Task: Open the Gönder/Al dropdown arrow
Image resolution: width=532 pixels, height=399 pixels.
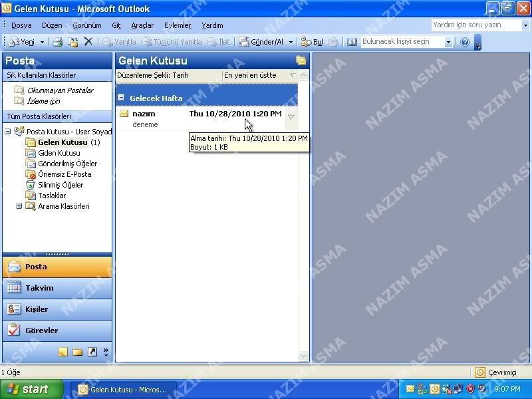Action: (x=291, y=42)
